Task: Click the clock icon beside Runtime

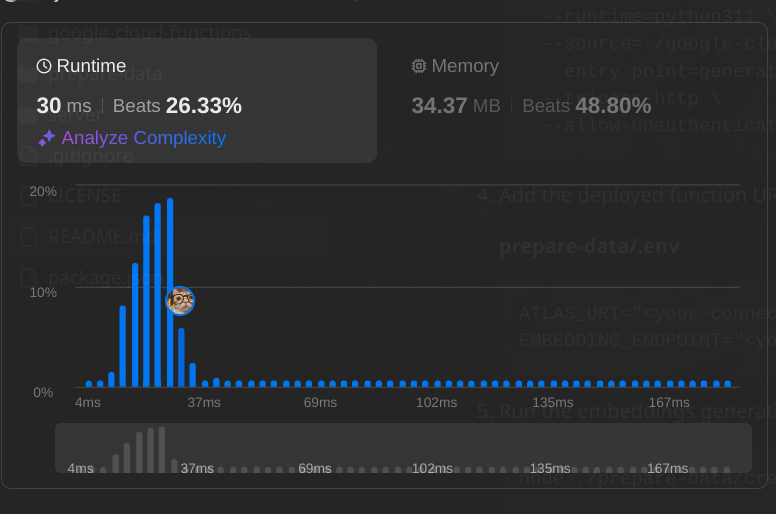Action: tap(44, 66)
